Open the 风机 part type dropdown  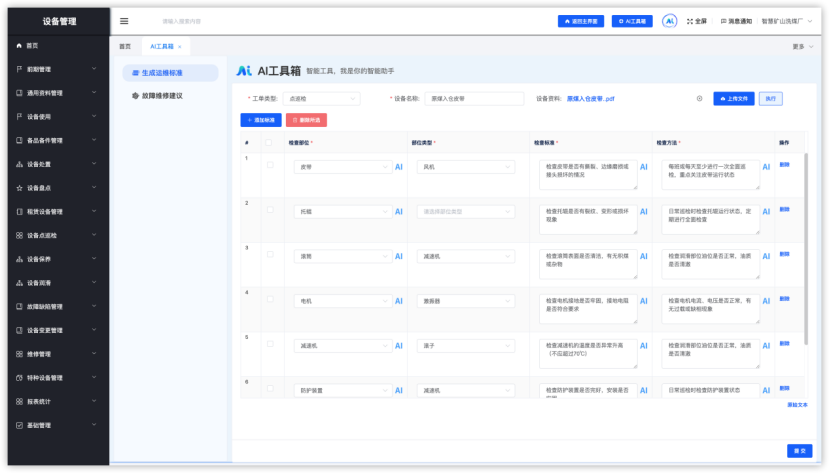[466, 167]
